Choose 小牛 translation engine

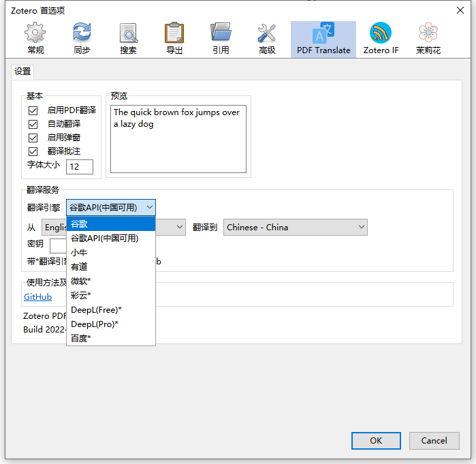[111, 253]
